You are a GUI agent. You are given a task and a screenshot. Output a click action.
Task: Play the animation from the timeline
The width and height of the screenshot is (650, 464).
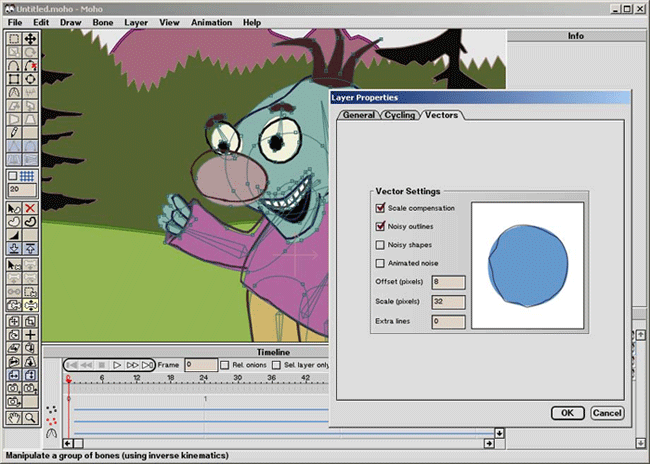(x=117, y=365)
